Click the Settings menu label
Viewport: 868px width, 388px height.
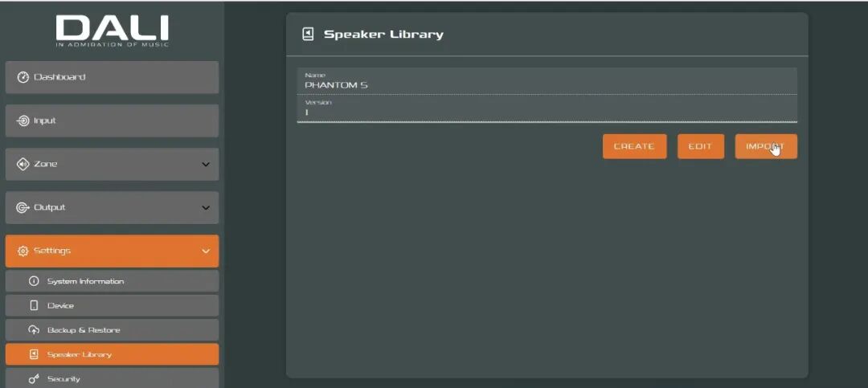[52, 251]
